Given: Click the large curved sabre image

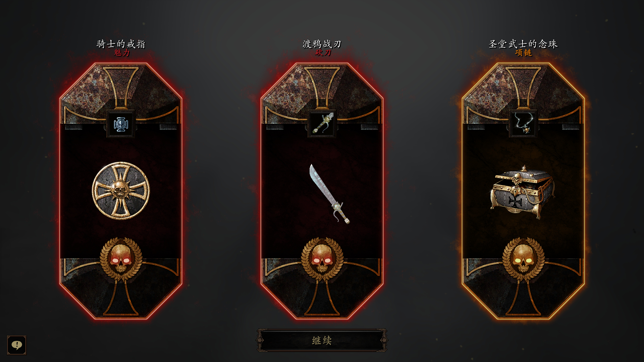Looking at the screenshot, I should pyautogui.click(x=329, y=194).
